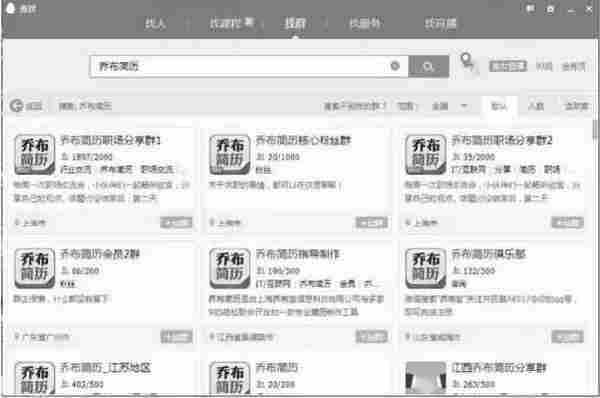The width and height of the screenshot is (600, 398).
Task: Click the text to the left of 范围
Action: (x=355, y=106)
